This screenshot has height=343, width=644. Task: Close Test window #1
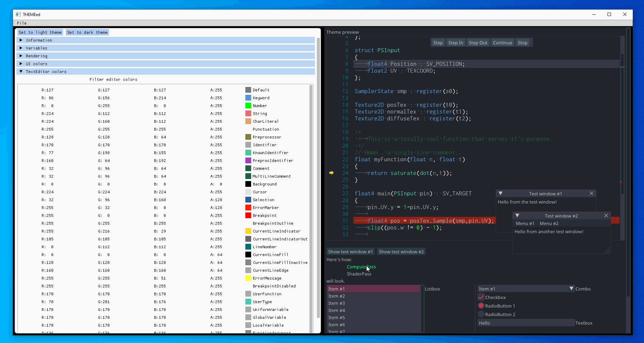(x=592, y=193)
